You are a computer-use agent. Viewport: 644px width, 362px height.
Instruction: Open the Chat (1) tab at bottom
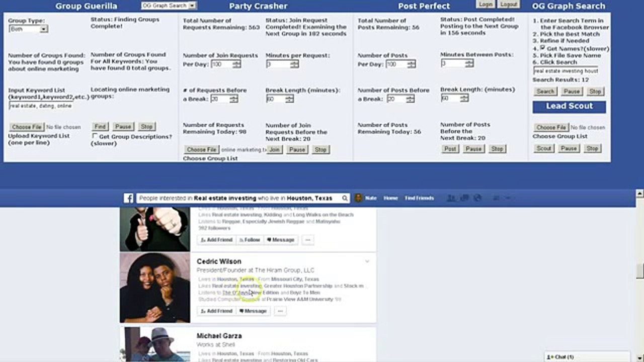pyautogui.click(x=587, y=357)
